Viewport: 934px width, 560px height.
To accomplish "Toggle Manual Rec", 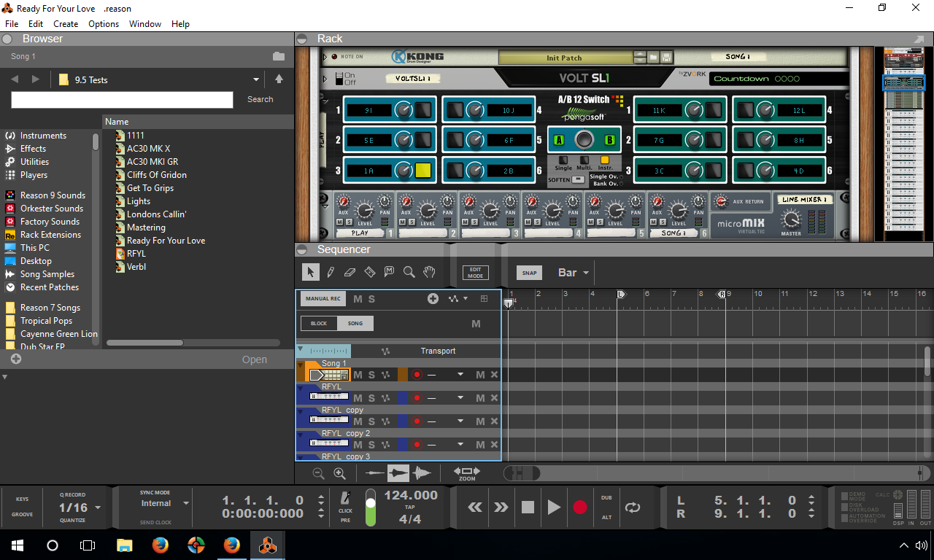I will pos(323,299).
